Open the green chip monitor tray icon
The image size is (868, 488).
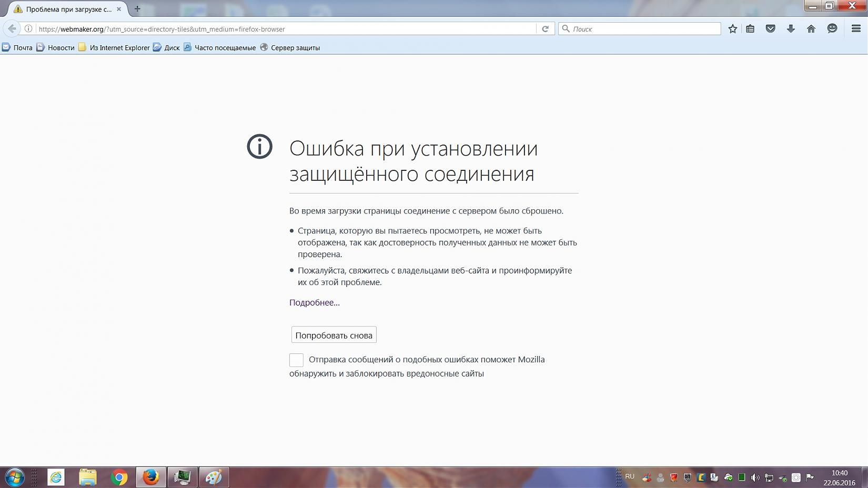click(x=742, y=477)
